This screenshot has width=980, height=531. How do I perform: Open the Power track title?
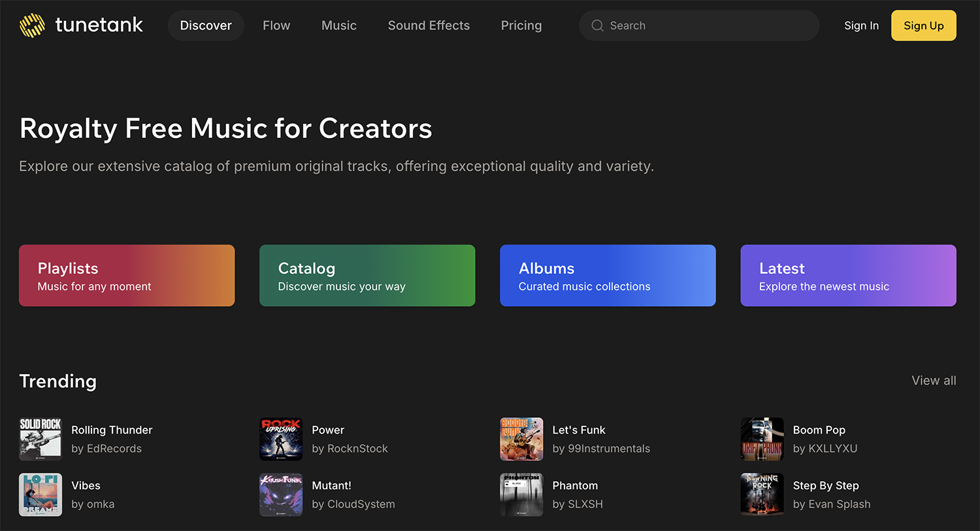[328, 430]
